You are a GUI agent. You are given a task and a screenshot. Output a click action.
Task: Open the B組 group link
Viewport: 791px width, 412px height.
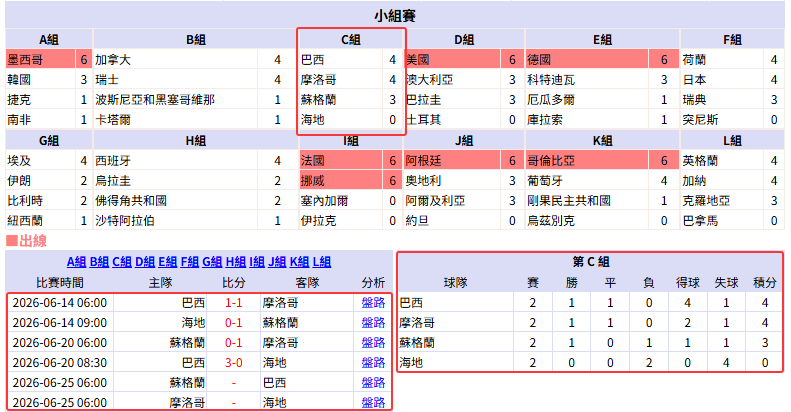(x=99, y=262)
